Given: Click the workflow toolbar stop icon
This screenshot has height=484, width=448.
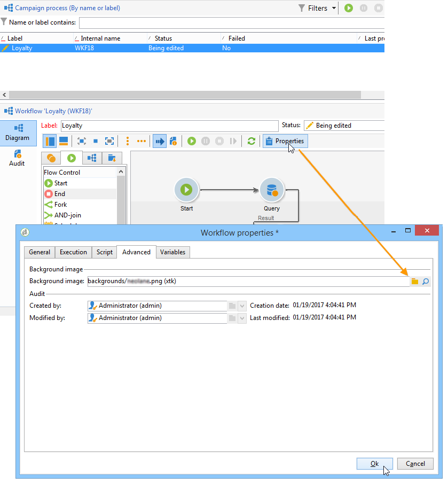Looking at the screenshot, I should pyautogui.click(x=219, y=142).
